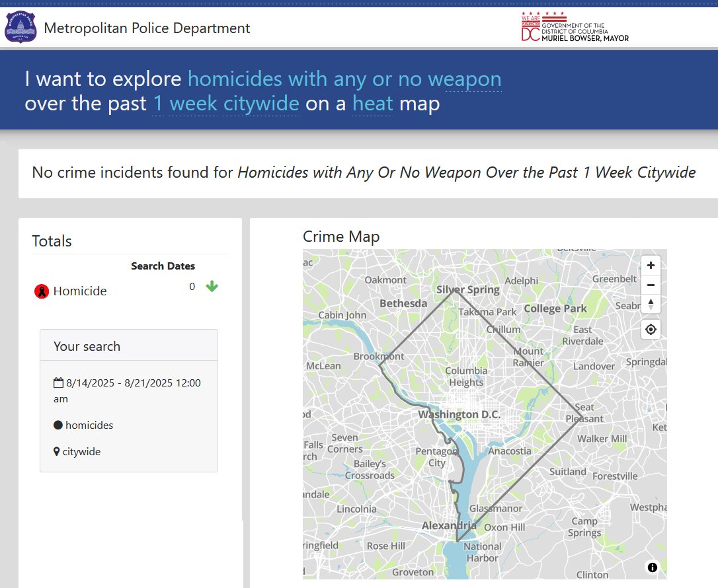Click McLean label on the map
This screenshot has width=718, height=588.
point(323,366)
